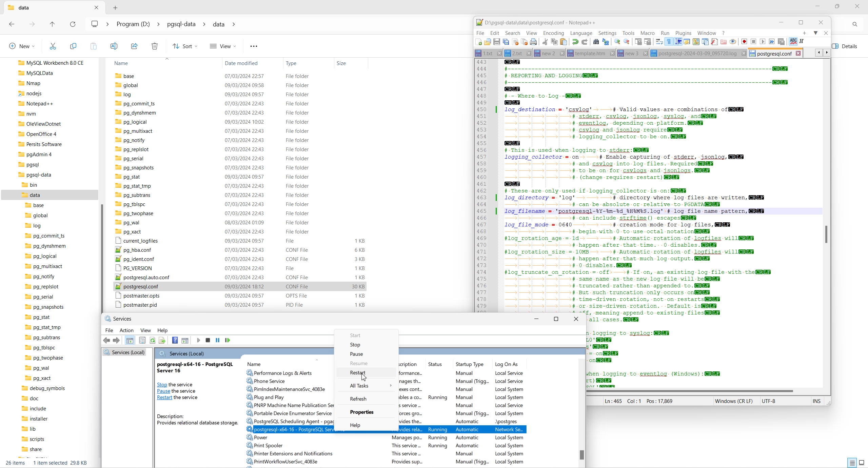Switch to the template.htm tab

coord(591,53)
